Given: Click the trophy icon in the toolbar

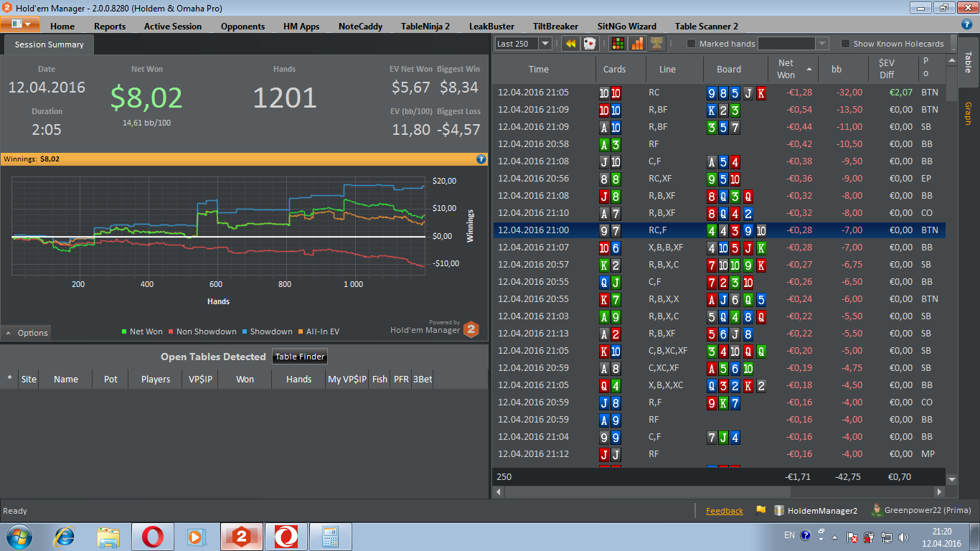Looking at the screenshot, I should 656,44.
